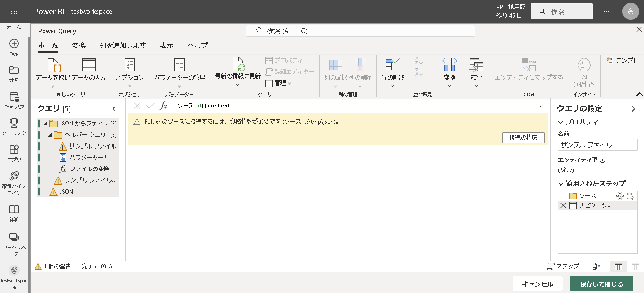Collapse JSON からファイル folder group

click(45, 124)
